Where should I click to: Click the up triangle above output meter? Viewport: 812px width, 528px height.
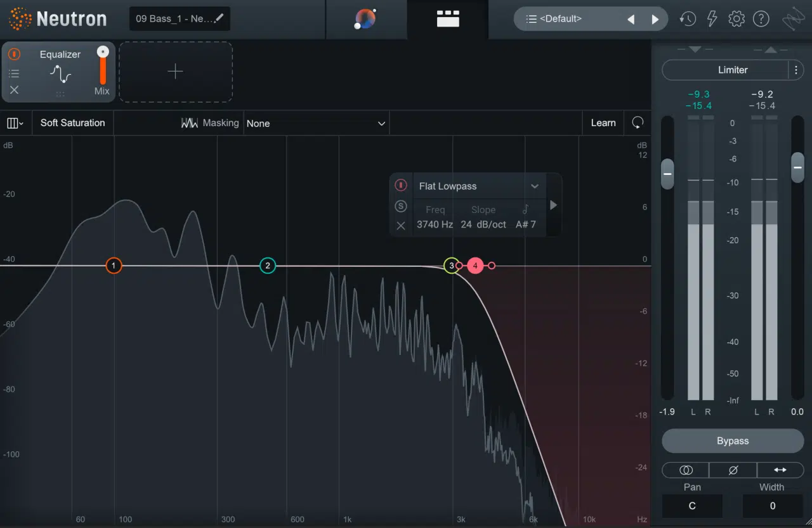[x=770, y=49]
